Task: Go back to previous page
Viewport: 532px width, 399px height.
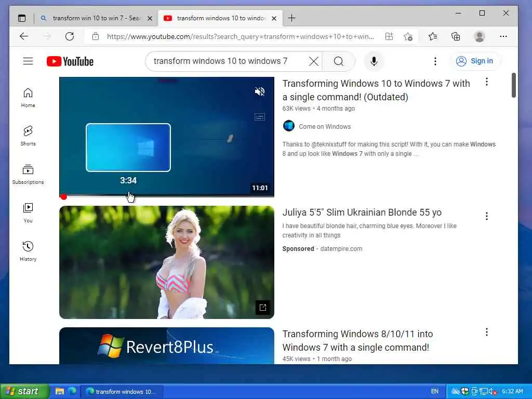Action: [x=24, y=36]
